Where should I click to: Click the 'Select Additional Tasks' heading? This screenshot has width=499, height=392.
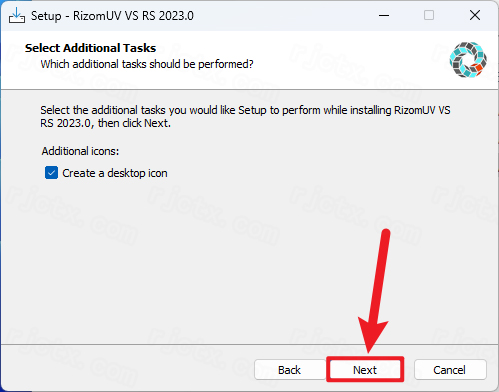coord(90,48)
